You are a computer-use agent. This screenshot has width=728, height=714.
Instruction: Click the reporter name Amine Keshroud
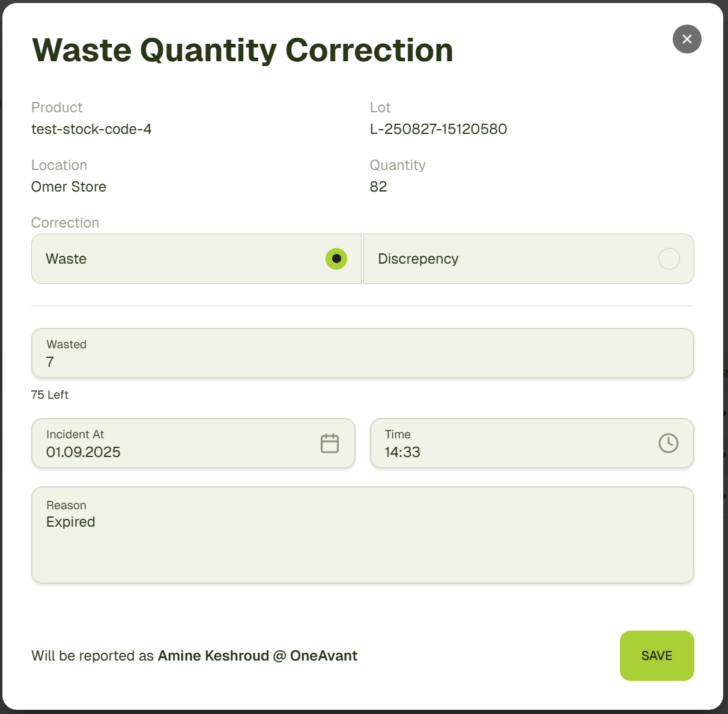point(213,656)
